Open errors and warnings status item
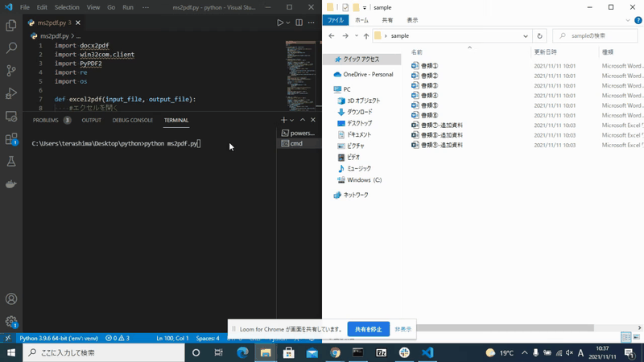 tap(118, 338)
